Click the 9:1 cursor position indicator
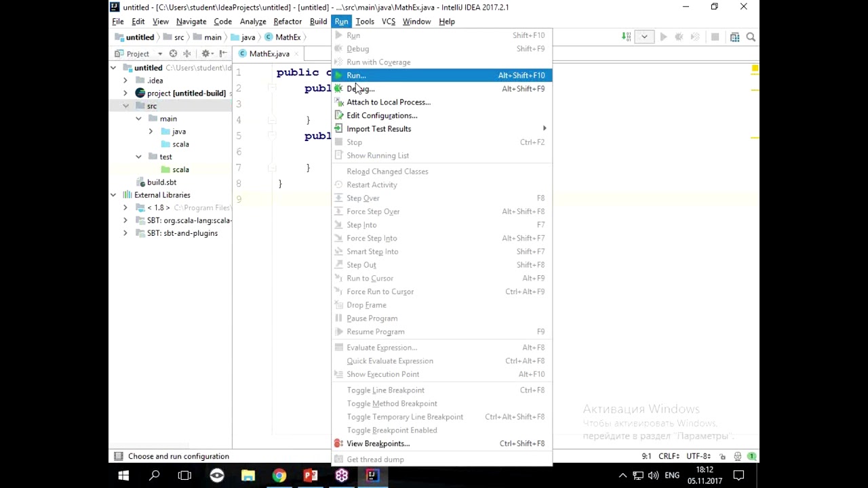Image resolution: width=868 pixels, height=488 pixels. pos(646,456)
